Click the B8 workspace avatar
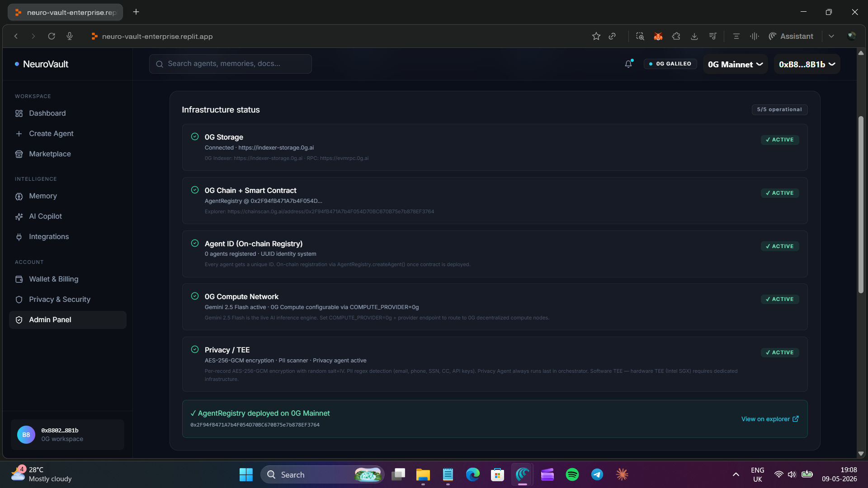Screen dimensions: 868x488 tap(26, 435)
